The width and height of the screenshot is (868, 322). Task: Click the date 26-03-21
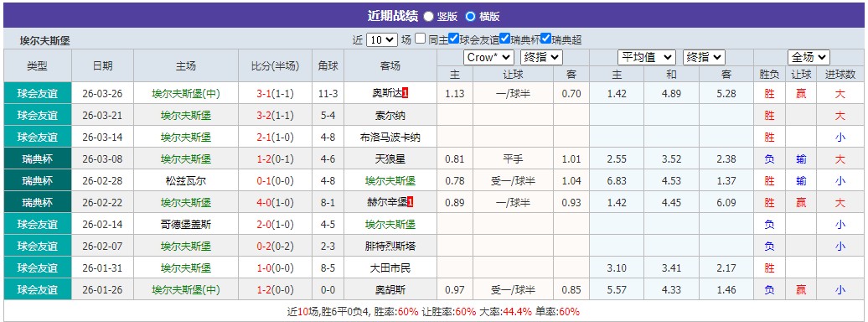(102, 116)
